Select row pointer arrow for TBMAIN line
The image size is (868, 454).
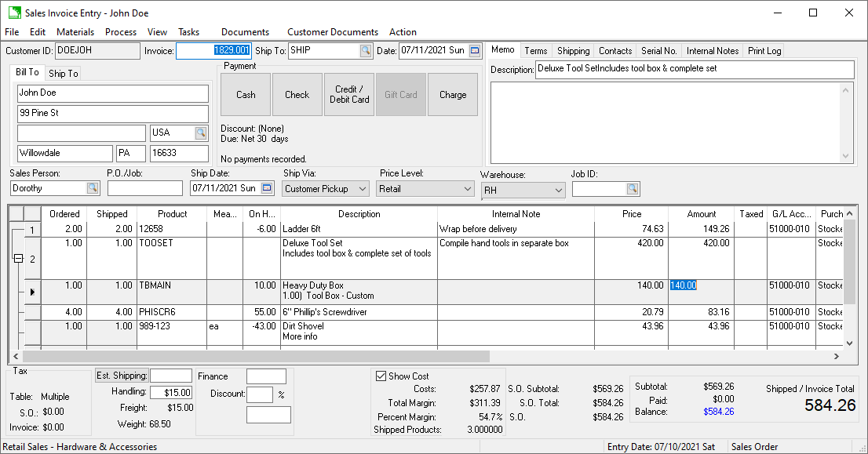pos(32,292)
